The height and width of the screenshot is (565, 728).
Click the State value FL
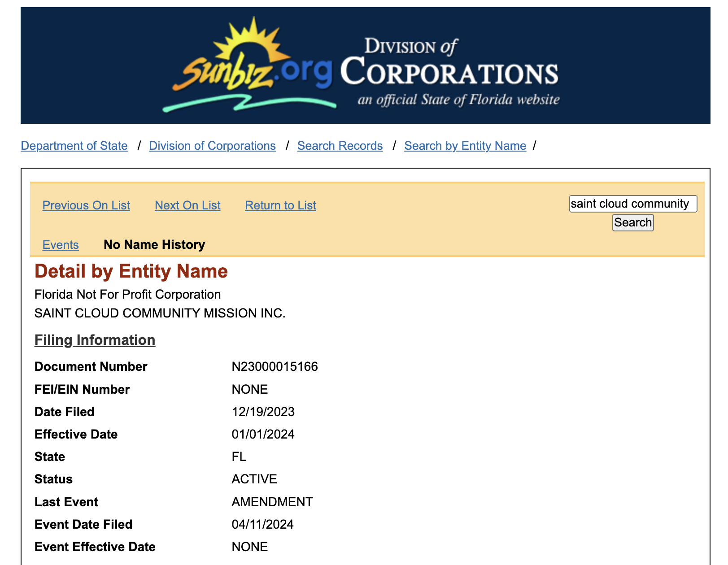[x=239, y=456]
